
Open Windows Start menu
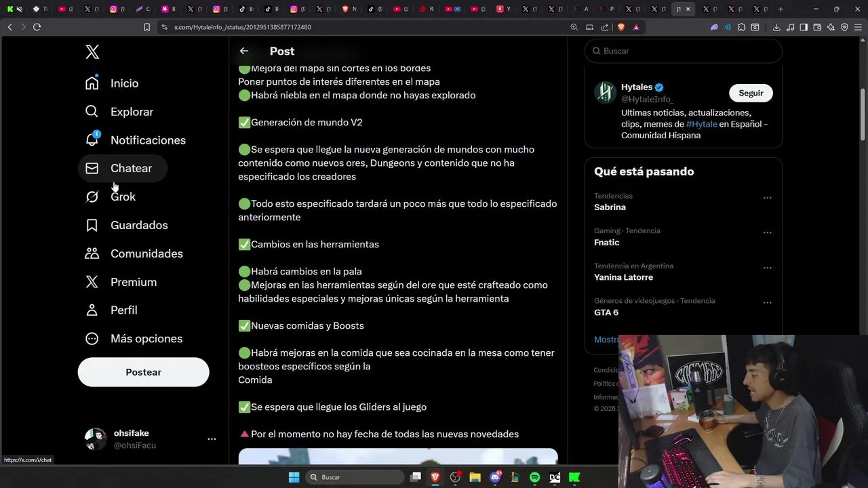pyautogui.click(x=294, y=477)
